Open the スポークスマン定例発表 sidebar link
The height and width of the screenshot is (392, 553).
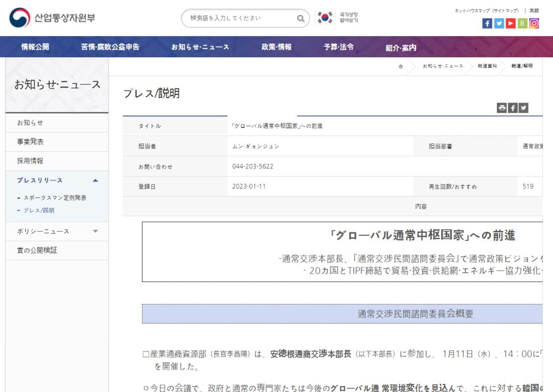[x=55, y=198]
